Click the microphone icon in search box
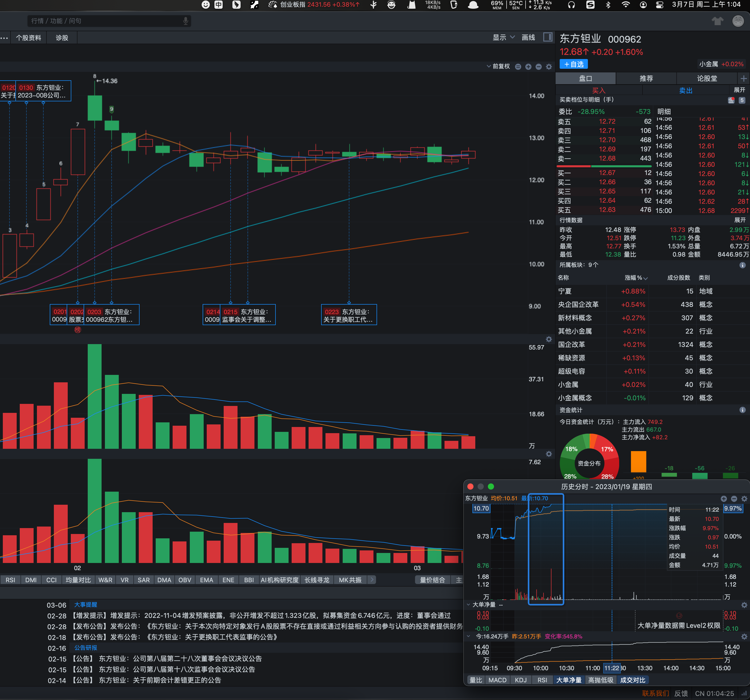Image resolution: width=750 pixels, height=700 pixels. (x=186, y=21)
